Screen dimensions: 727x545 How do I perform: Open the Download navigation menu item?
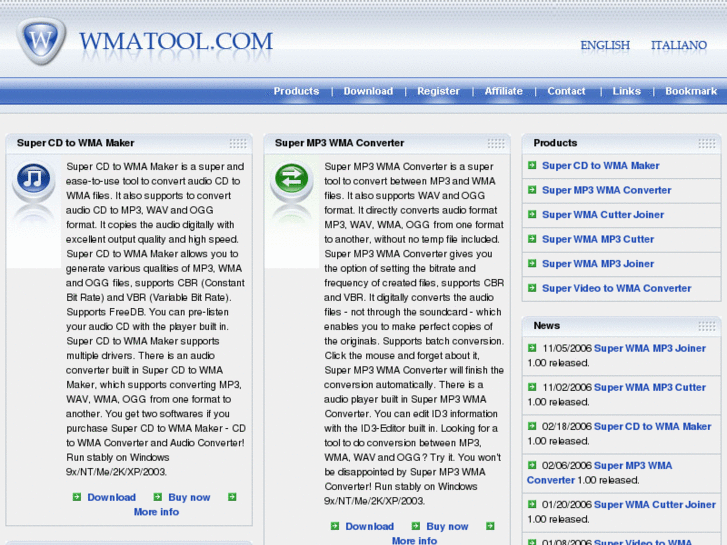click(x=368, y=91)
